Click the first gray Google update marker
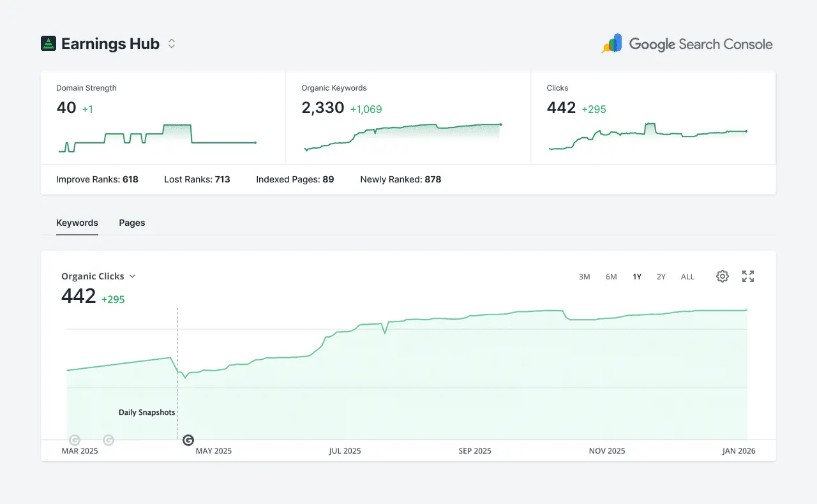This screenshot has width=817, height=504. [75, 440]
